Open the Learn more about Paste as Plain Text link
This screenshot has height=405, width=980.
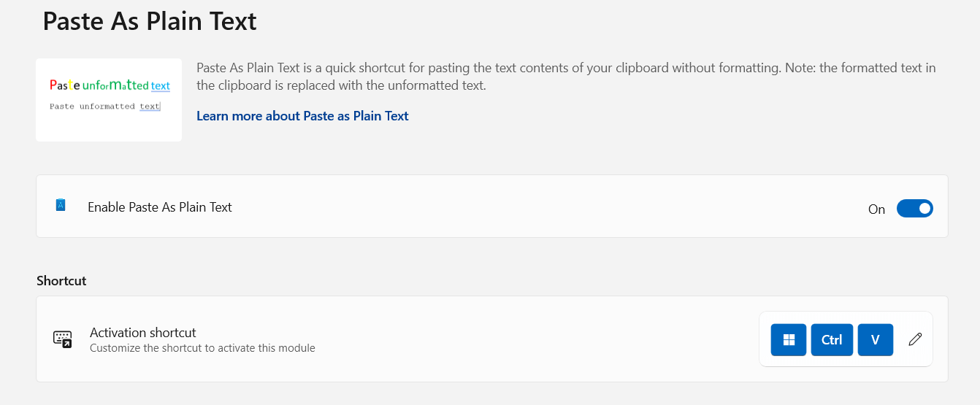pos(302,116)
